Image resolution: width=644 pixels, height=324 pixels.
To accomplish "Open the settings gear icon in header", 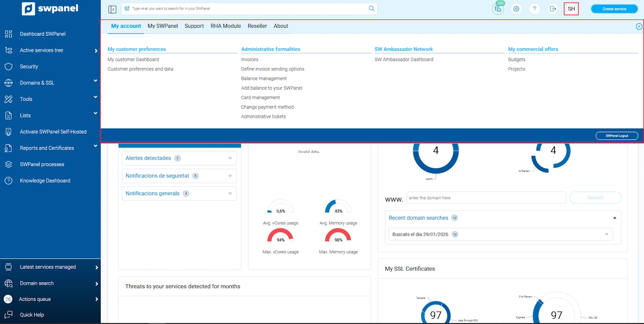I will point(516,9).
